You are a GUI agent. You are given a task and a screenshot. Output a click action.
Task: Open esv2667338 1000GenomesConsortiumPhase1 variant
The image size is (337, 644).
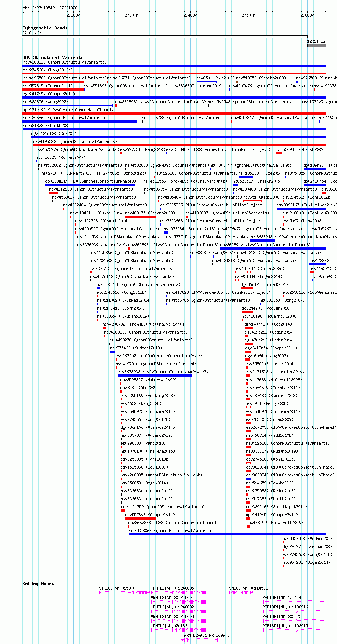tap(174, 523)
